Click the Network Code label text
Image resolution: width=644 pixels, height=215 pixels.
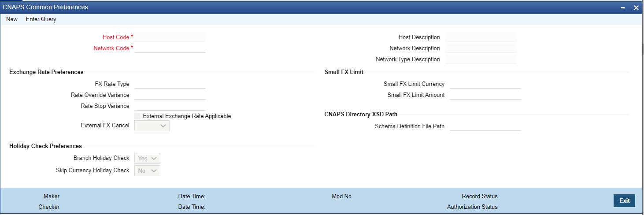[x=111, y=48]
